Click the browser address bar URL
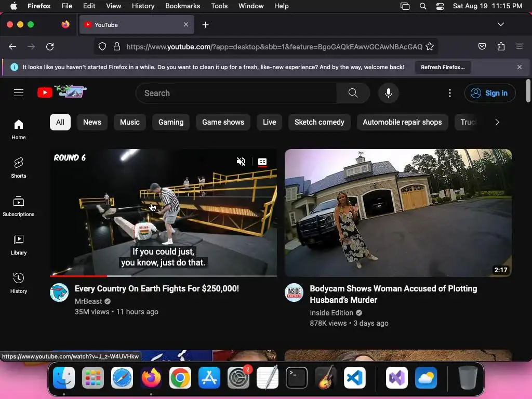532x399 pixels. coord(274,46)
